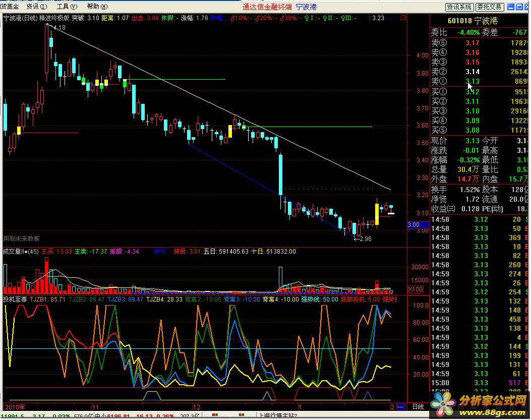531x420 pixels.
Task: Click the 涨幅 -0.32% value
Action: pyautogui.click(x=468, y=160)
